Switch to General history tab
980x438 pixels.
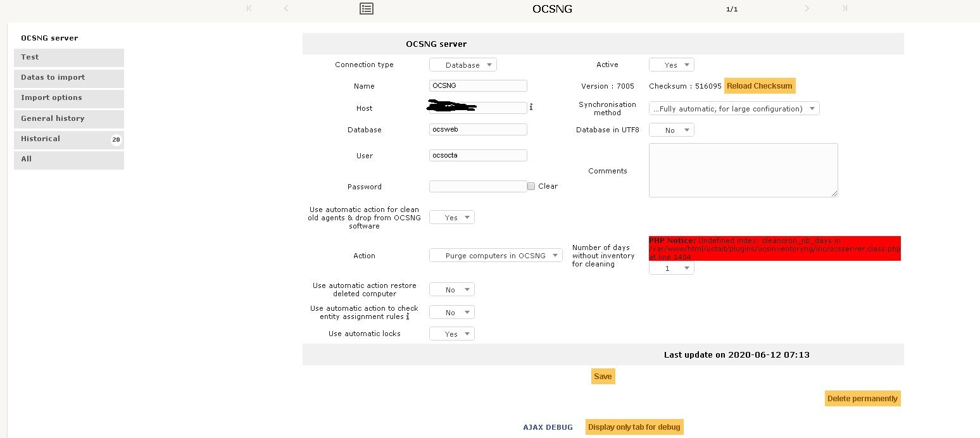click(x=69, y=119)
